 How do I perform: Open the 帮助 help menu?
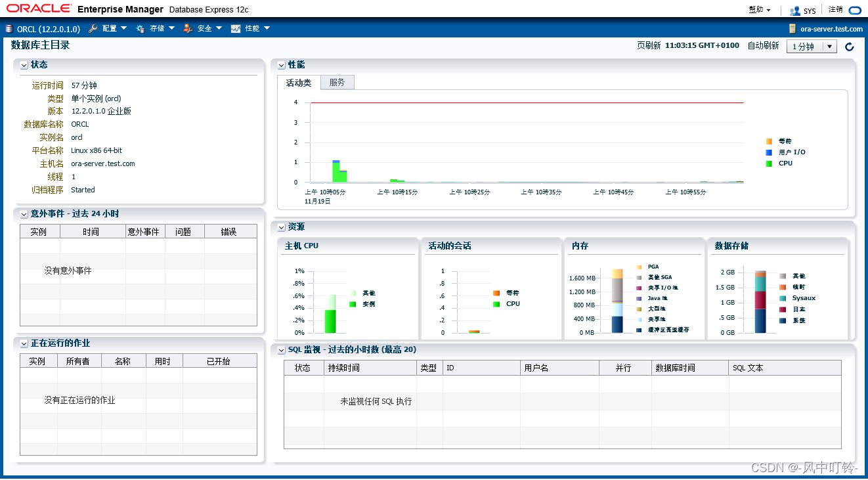pyautogui.click(x=760, y=10)
